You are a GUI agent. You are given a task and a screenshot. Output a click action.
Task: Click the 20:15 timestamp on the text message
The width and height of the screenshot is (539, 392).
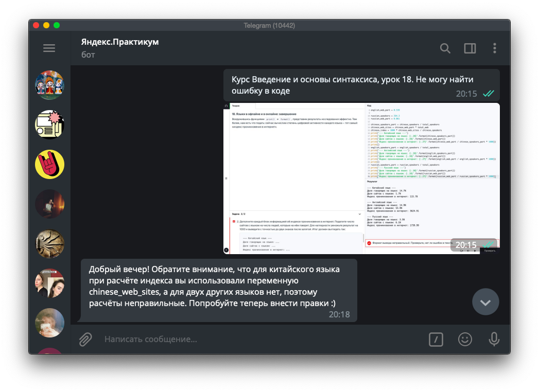(466, 94)
